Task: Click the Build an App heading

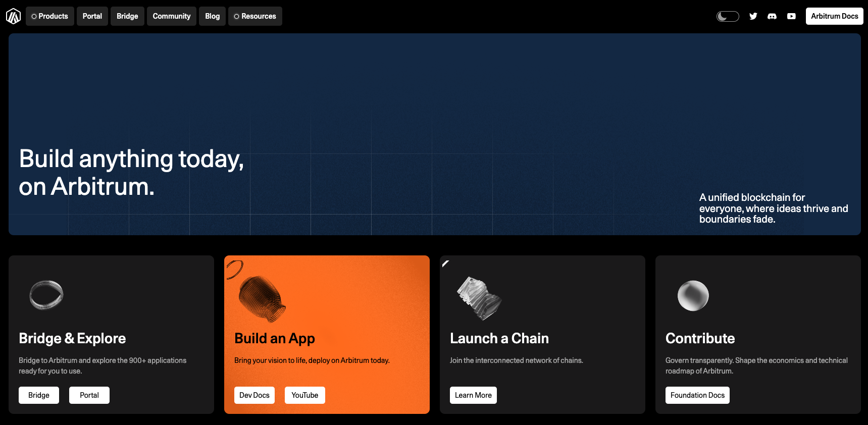Action: tap(275, 339)
